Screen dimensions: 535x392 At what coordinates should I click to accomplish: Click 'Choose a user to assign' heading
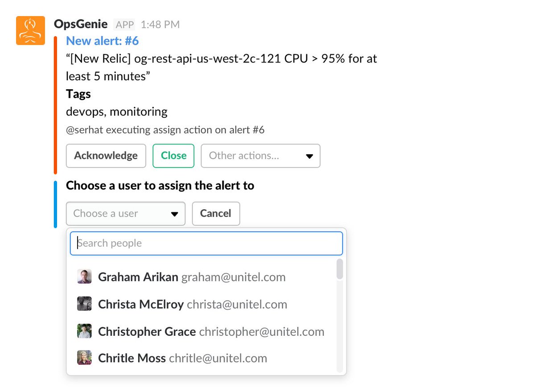pos(160,186)
